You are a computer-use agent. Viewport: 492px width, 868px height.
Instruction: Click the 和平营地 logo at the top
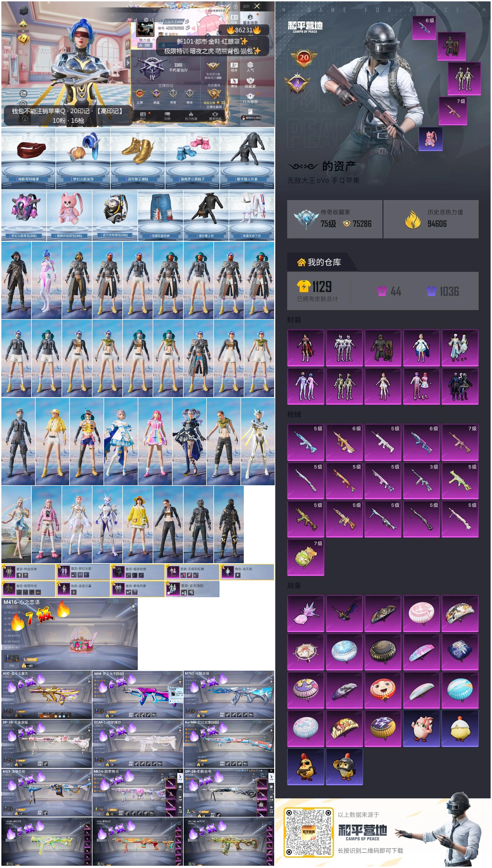pyautogui.click(x=305, y=27)
